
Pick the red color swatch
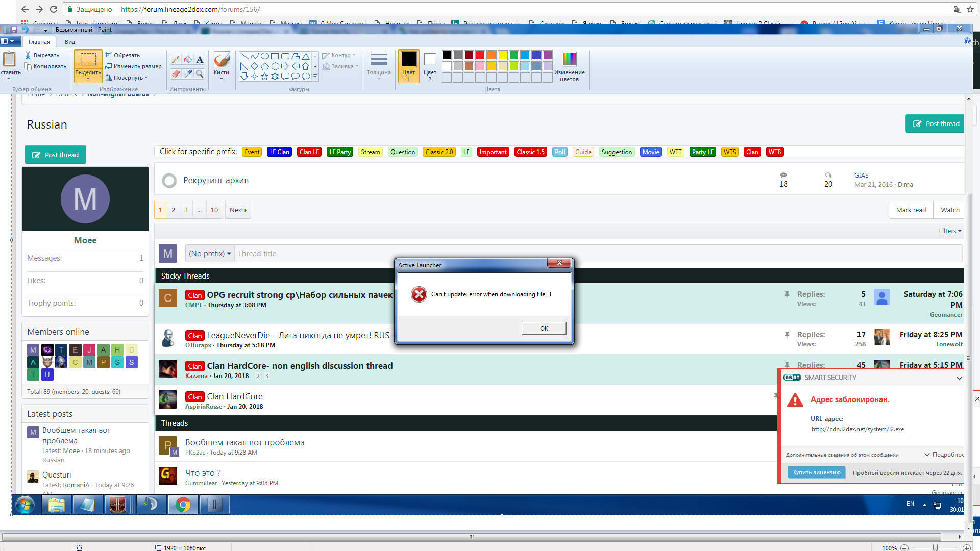[x=480, y=55]
